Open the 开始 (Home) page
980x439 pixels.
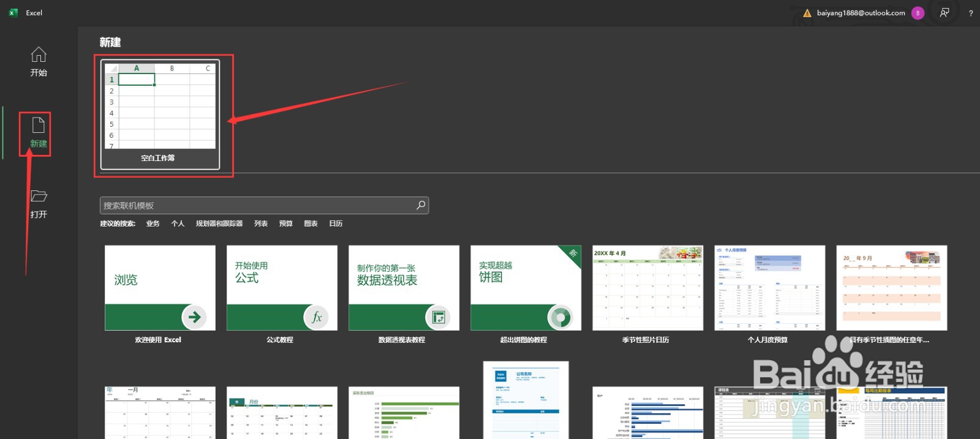39,62
